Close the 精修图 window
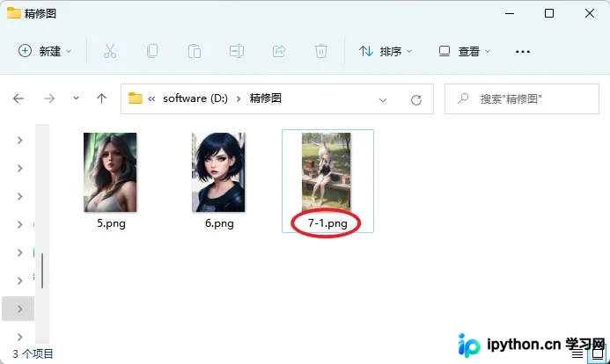 click(x=590, y=13)
